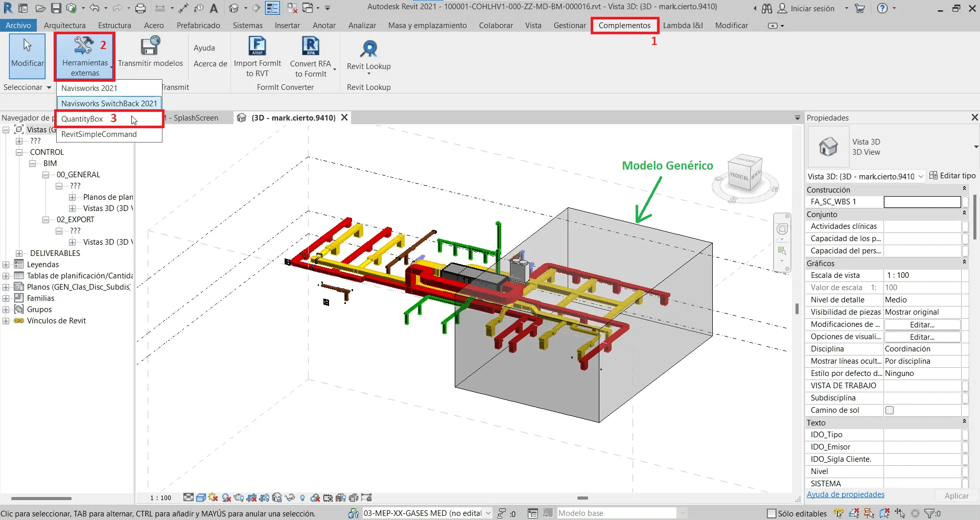Click the Aligned Dimension icon

tap(183, 8)
